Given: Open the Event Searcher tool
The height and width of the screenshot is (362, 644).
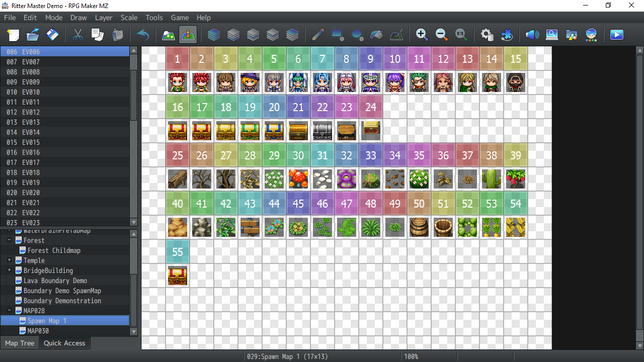Looking at the screenshot, I should click(x=552, y=35).
